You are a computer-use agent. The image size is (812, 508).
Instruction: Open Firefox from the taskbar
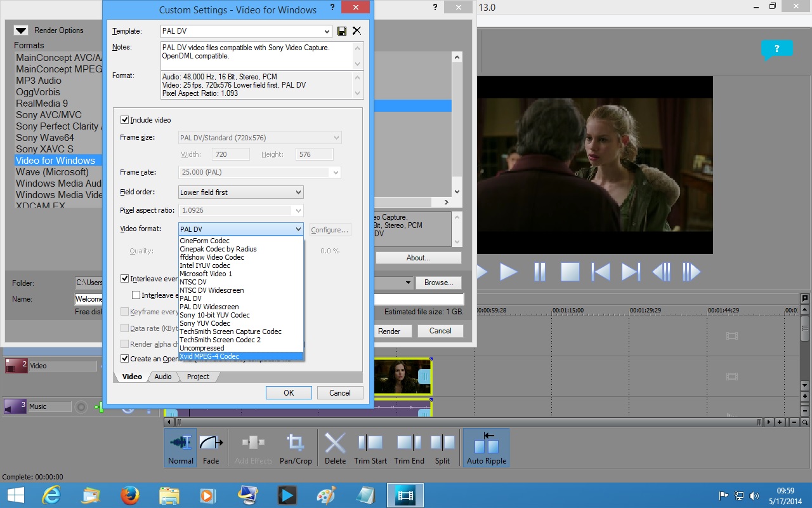click(130, 495)
